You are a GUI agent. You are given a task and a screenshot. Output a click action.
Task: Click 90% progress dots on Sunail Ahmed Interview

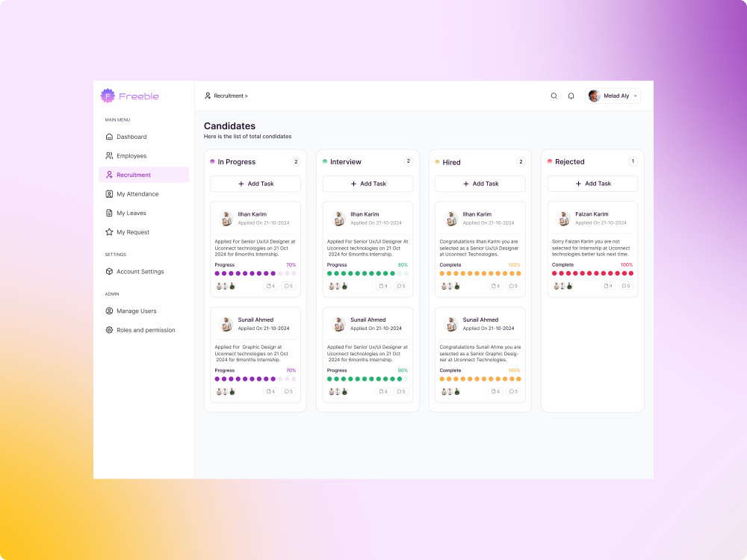(368, 379)
